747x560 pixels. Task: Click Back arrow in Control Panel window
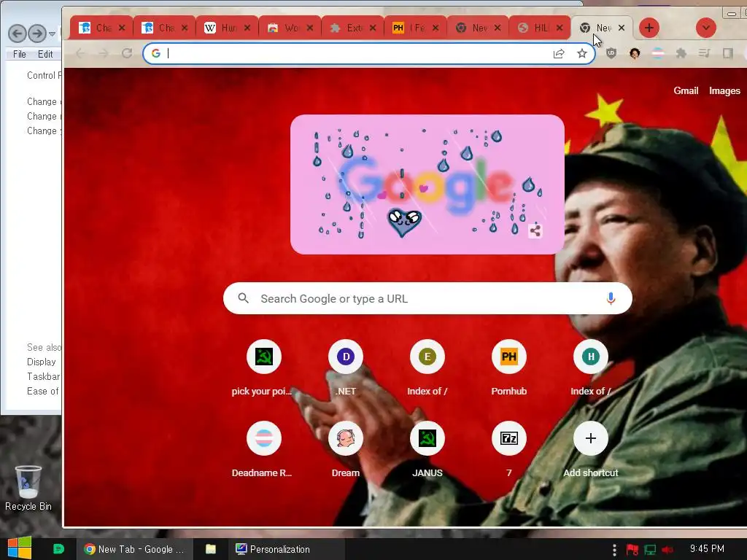[x=18, y=34]
